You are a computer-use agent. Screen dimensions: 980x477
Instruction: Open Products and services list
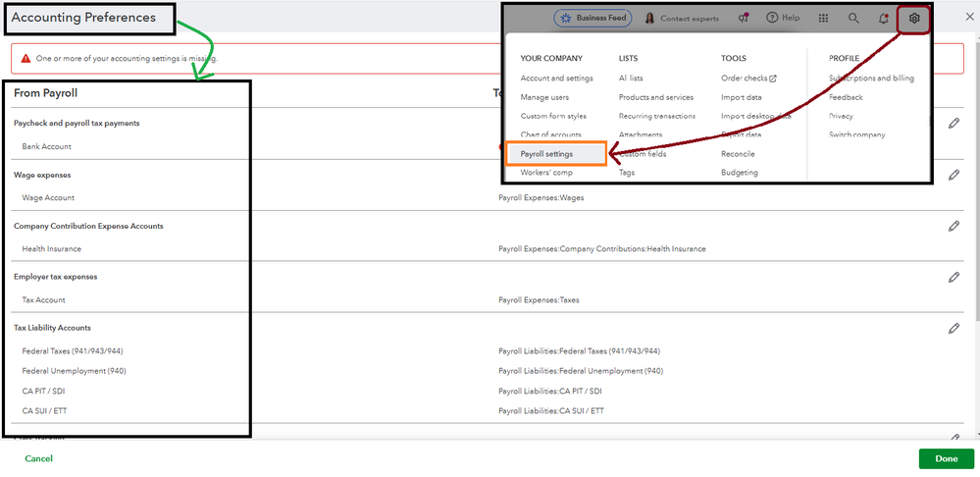point(656,97)
